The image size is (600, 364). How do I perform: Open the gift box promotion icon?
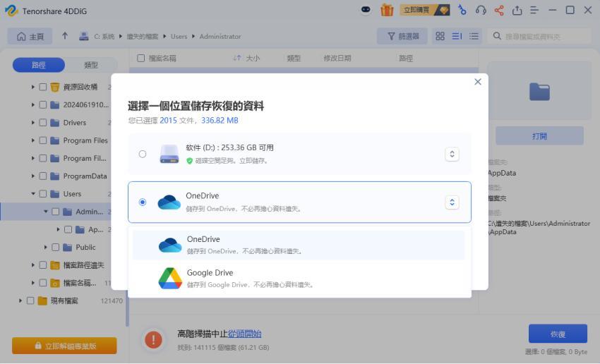(x=387, y=10)
